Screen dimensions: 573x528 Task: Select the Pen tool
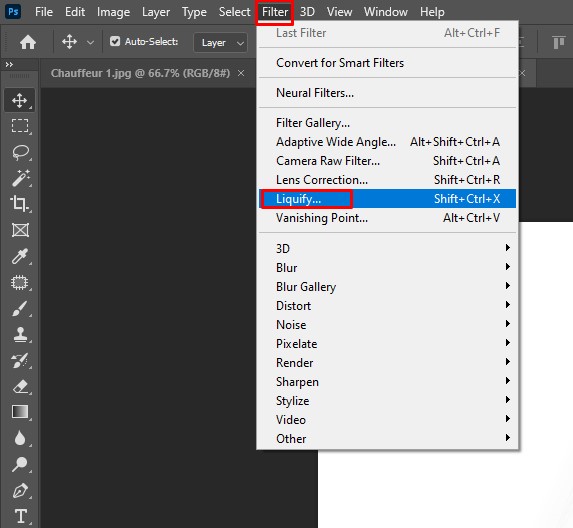pos(20,491)
